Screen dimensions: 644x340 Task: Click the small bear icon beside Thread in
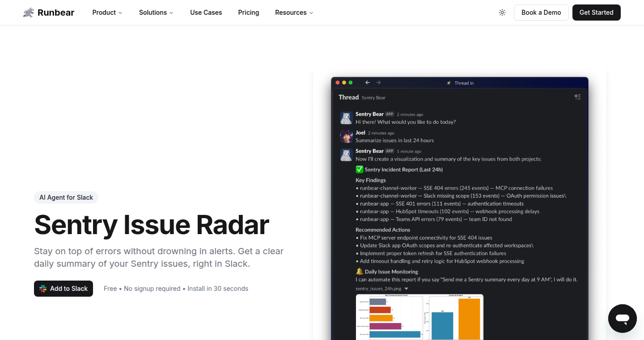(449, 83)
